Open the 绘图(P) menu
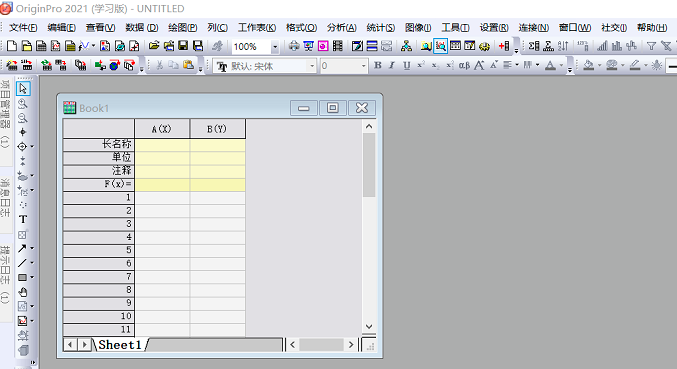The image size is (677, 369). coord(183,28)
